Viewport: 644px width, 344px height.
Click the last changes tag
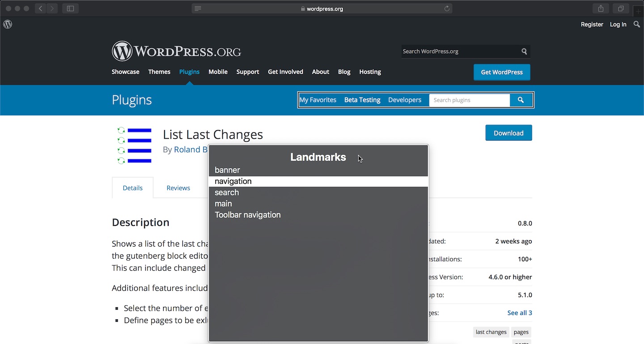pyautogui.click(x=491, y=332)
